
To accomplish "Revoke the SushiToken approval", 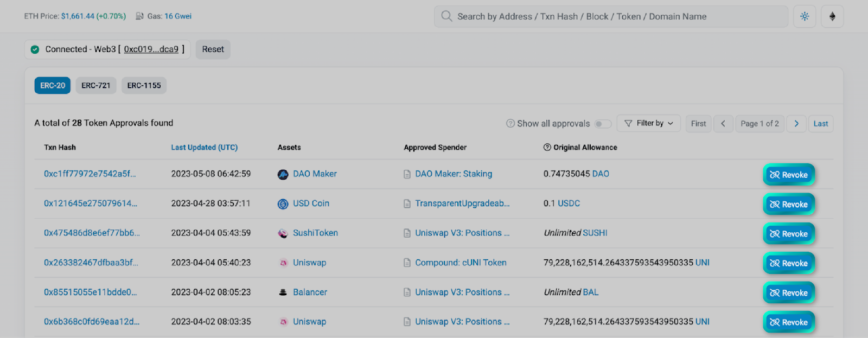I will point(789,234).
